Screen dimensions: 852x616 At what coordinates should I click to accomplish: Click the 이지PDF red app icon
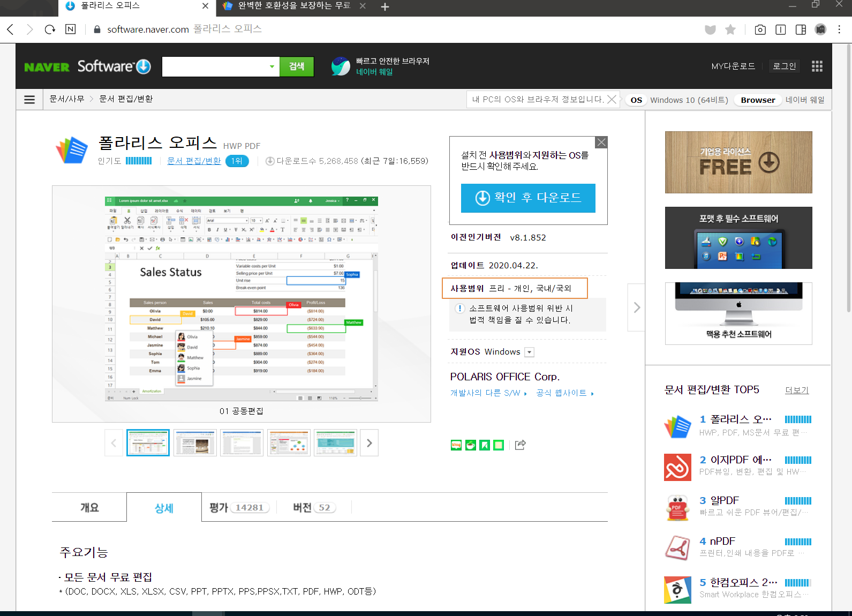(x=677, y=467)
